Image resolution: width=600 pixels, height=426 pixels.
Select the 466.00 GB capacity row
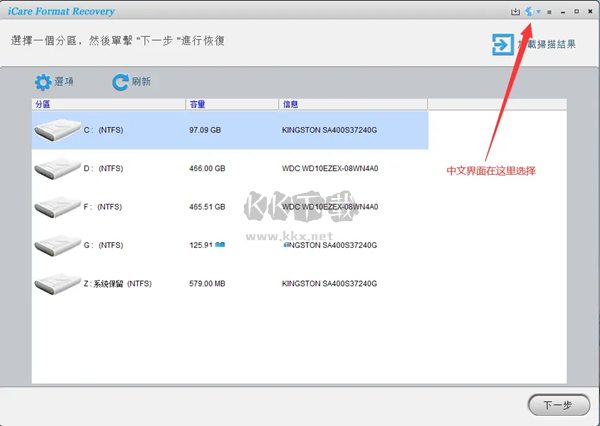[x=207, y=169]
